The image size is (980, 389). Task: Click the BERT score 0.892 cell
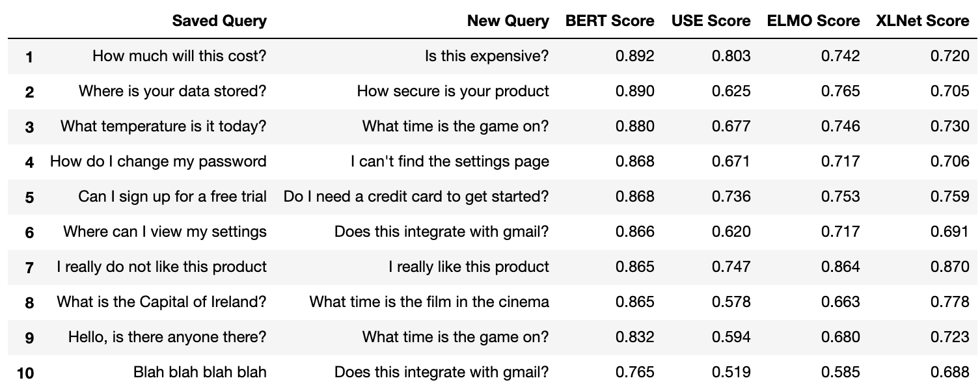634,56
